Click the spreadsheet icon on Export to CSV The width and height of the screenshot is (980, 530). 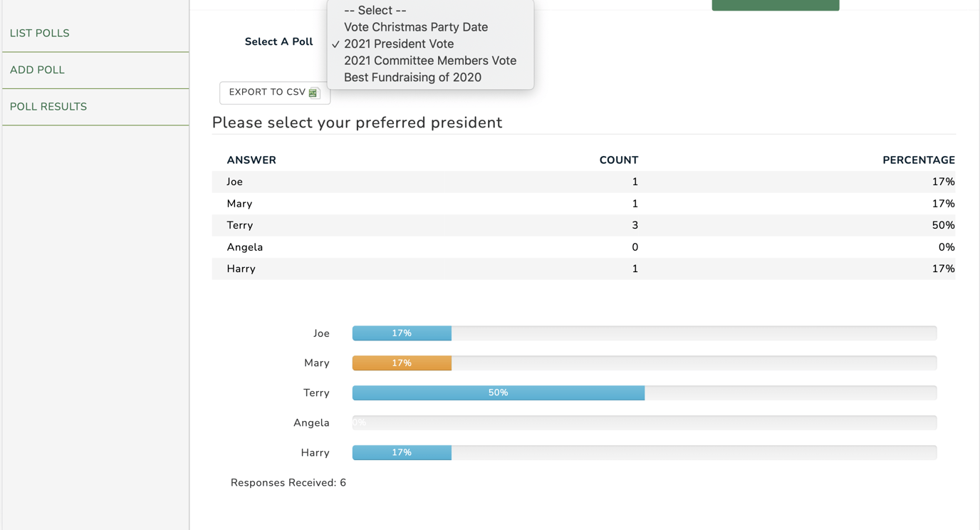[x=314, y=92]
